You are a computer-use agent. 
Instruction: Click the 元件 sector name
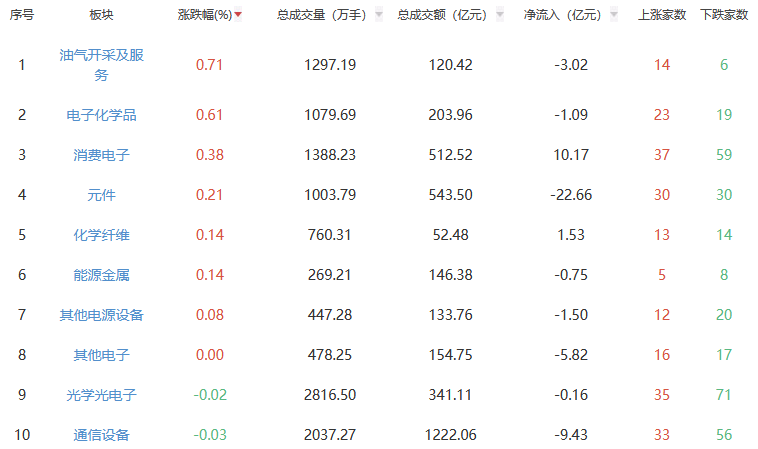tap(101, 195)
